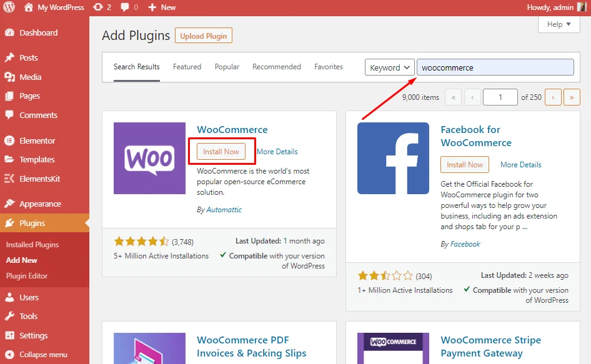Viewport: 591px width, 364px height.
Task: Click the admin avatar image
Action: tap(582, 7)
